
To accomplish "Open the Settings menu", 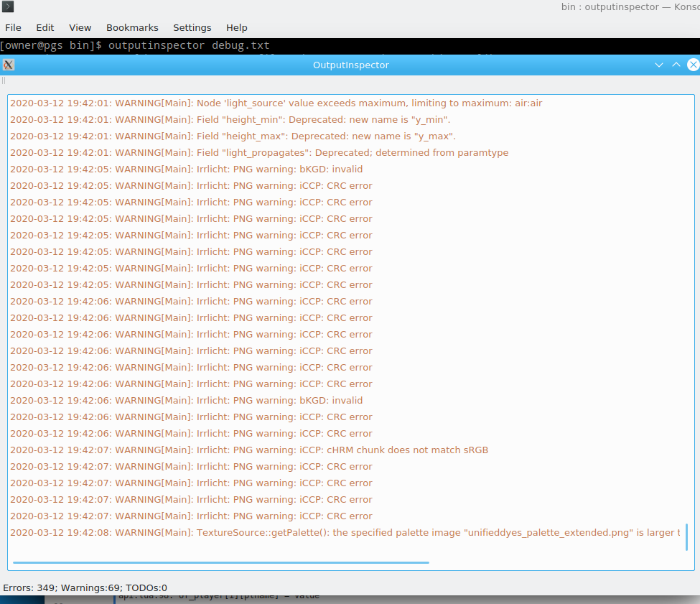I will (192, 27).
